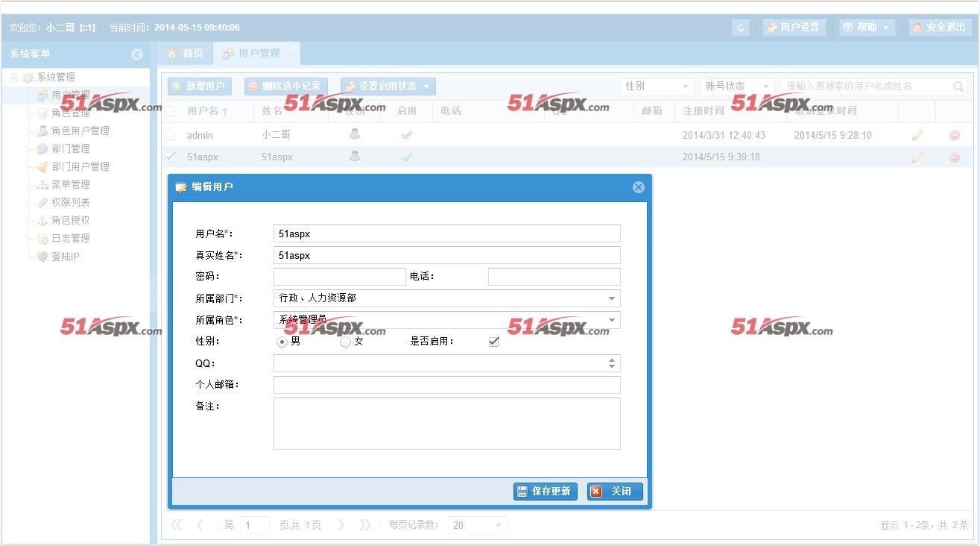Switch to the 首页 home tab

coord(184,54)
